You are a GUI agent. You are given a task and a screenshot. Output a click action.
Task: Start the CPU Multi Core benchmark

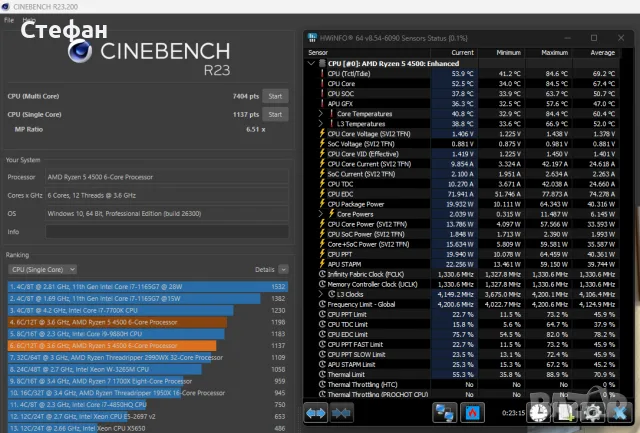tap(275, 96)
